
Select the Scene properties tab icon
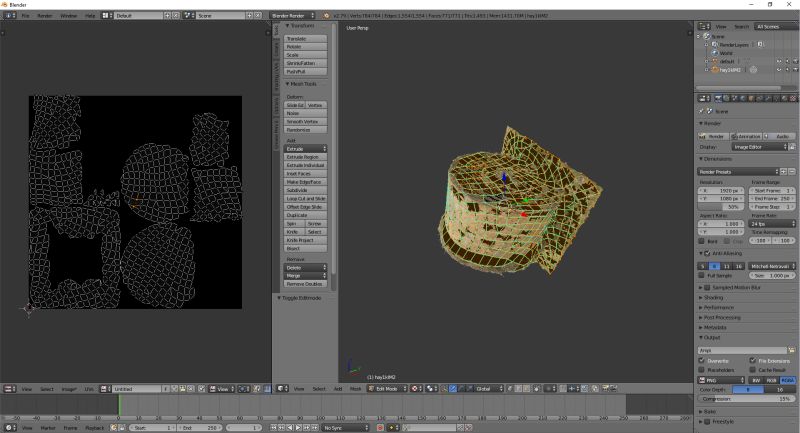734,98
